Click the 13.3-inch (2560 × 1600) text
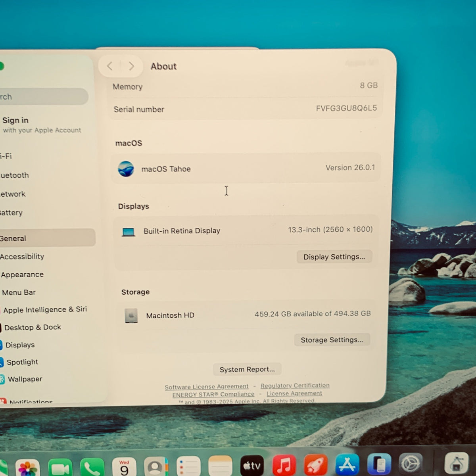The height and width of the screenshot is (476, 476). pyautogui.click(x=330, y=229)
